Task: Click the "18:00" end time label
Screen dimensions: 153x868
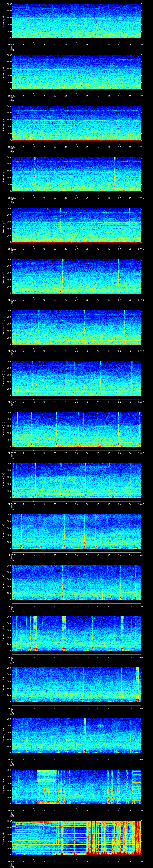Action: (141, 147)
